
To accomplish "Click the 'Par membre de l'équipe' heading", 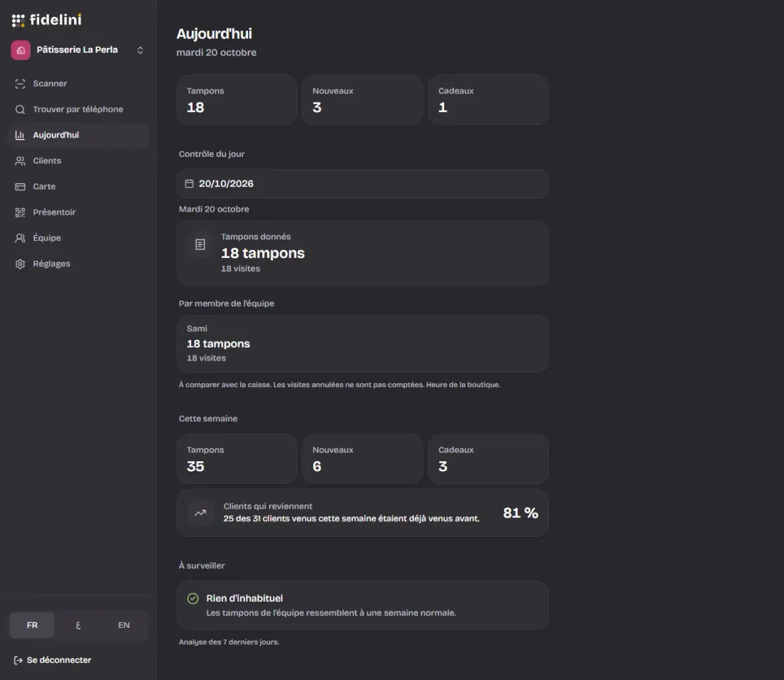I will 227,304.
